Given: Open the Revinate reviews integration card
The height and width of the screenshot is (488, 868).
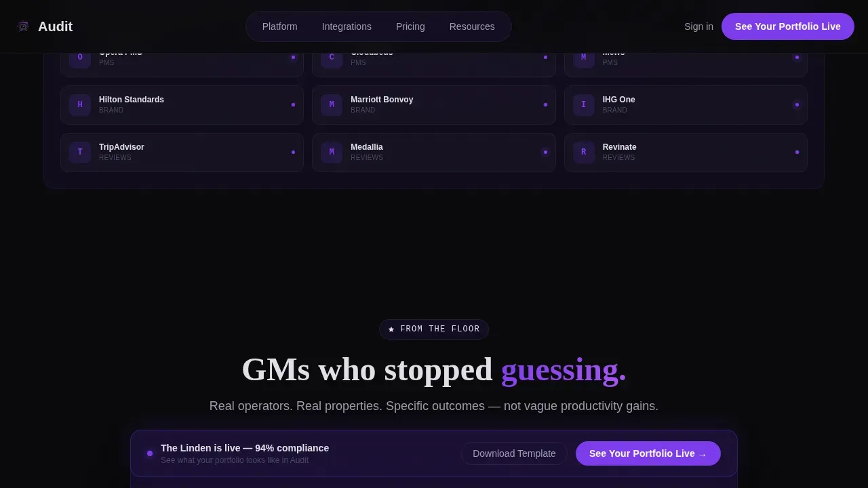Looking at the screenshot, I should coord(686,152).
